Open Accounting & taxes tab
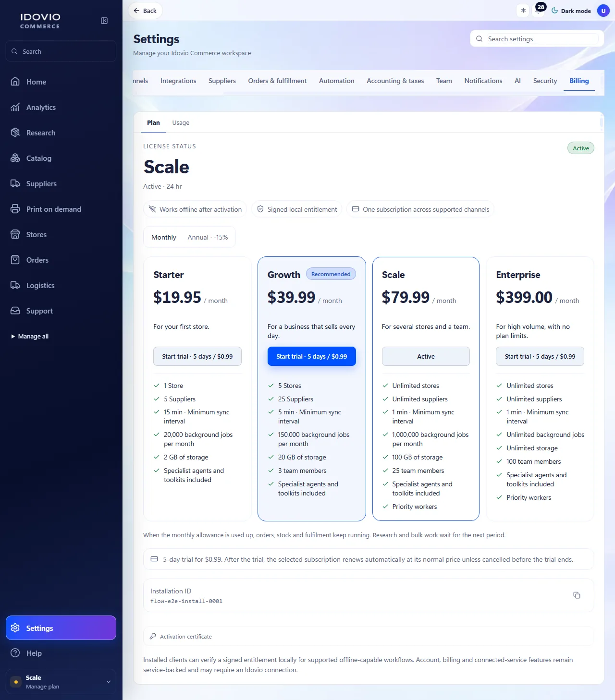The image size is (615, 700). (x=395, y=81)
